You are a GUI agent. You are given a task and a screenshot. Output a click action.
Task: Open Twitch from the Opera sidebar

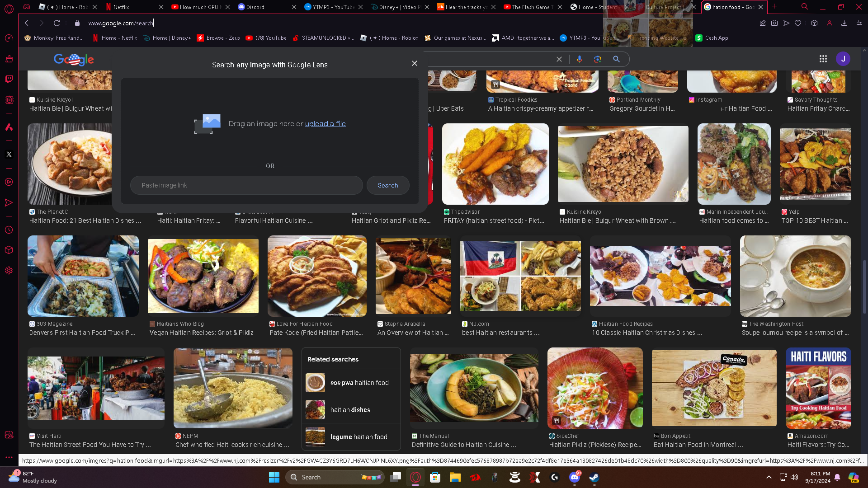pyautogui.click(x=9, y=79)
